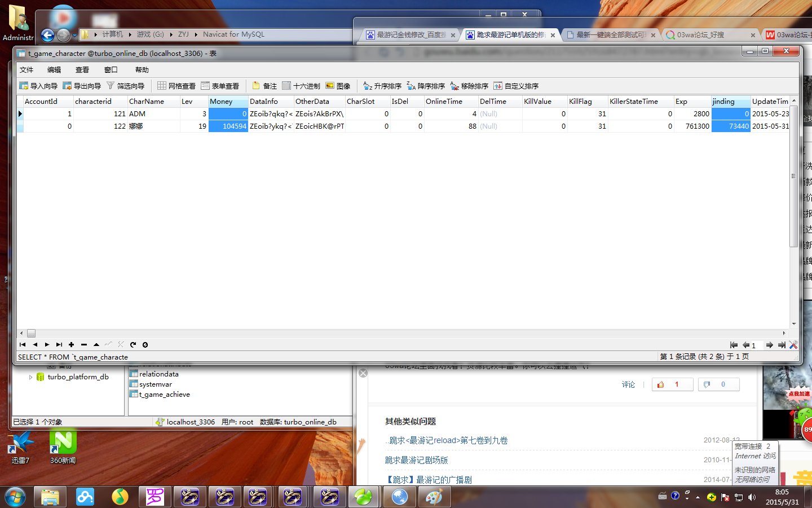812x508 pixels.
Task: Switch to Form View (表单查看)
Action: [x=220, y=86]
